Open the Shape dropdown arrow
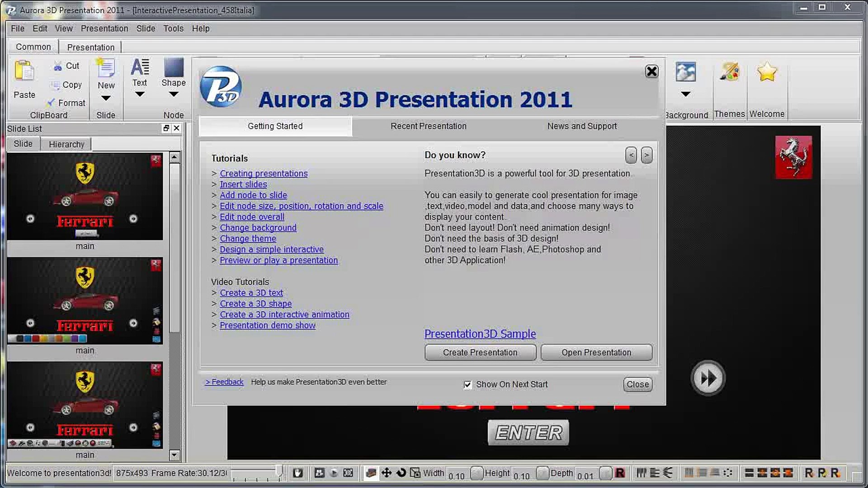Screen dimensions: 868x488 click(x=174, y=94)
